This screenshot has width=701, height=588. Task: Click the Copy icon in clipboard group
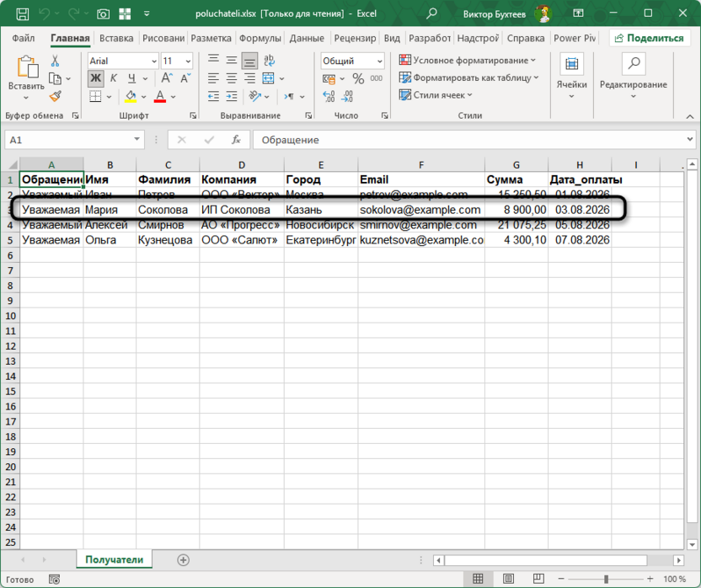(x=55, y=78)
